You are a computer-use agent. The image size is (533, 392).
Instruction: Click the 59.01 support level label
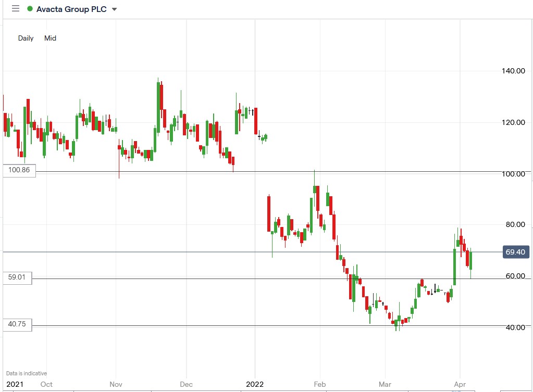tap(17, 277)
